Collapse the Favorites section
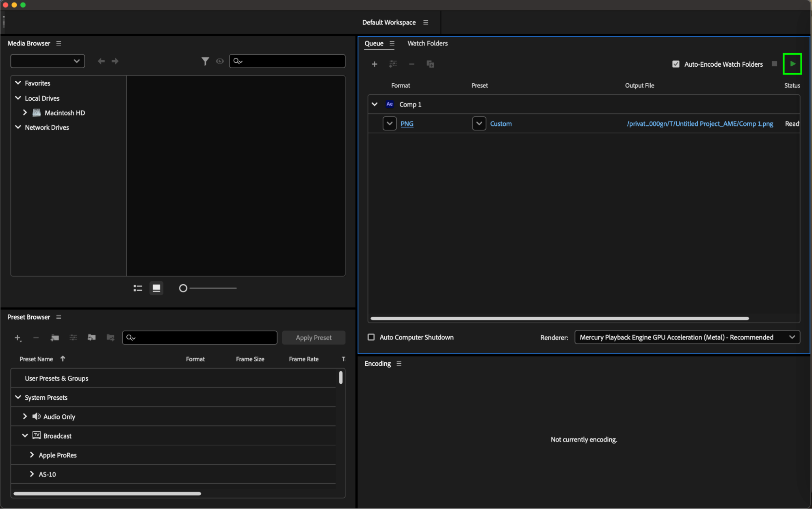 click(x=18, y=83)
